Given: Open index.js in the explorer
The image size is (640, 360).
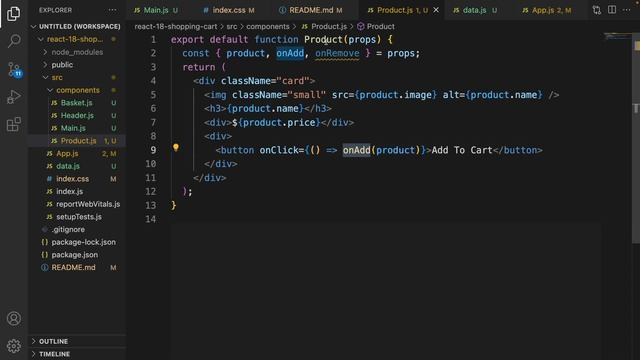Looking at the screenshot, I should coord(77,191).
